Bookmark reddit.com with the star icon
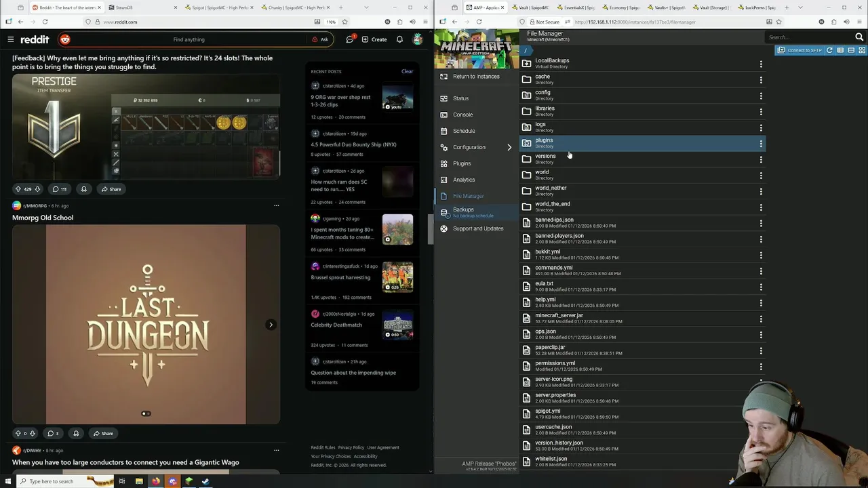 point(344,22)
